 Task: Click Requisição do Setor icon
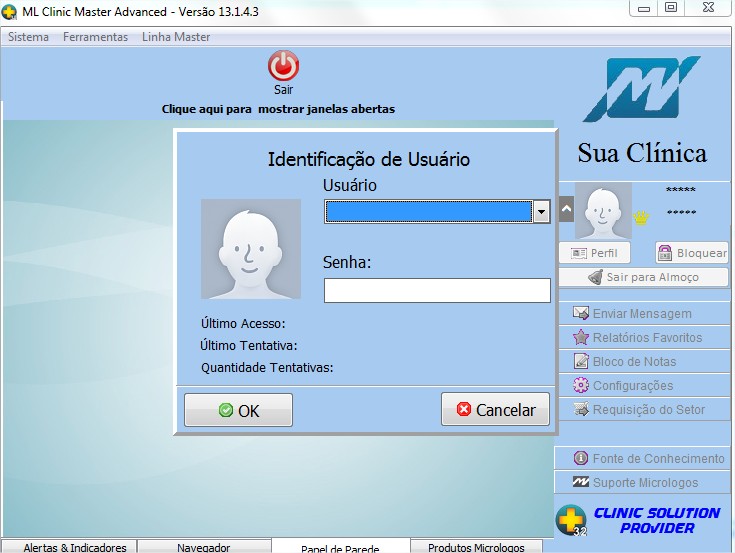[x=580, y=410]
